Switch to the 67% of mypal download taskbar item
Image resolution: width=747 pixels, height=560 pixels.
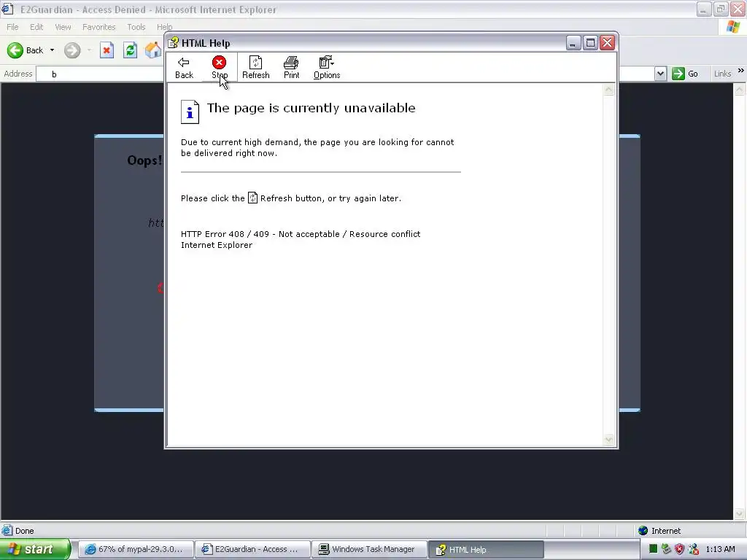136,549
